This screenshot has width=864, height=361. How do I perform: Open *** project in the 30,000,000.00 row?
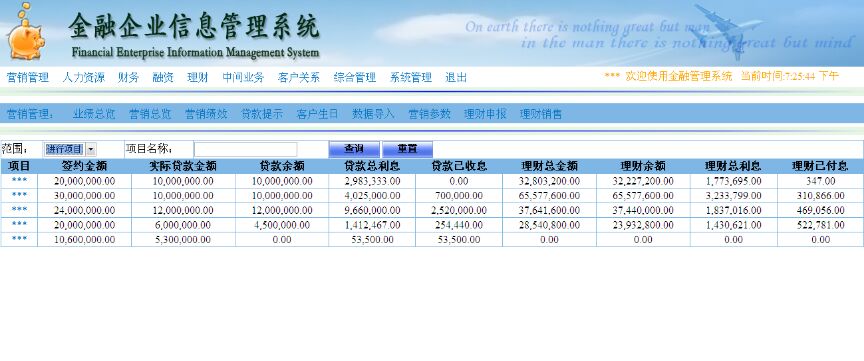click(x=19, y=196)
